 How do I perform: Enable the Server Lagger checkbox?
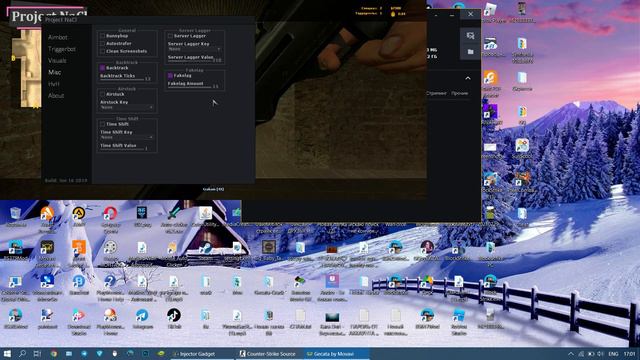[170, 36]
